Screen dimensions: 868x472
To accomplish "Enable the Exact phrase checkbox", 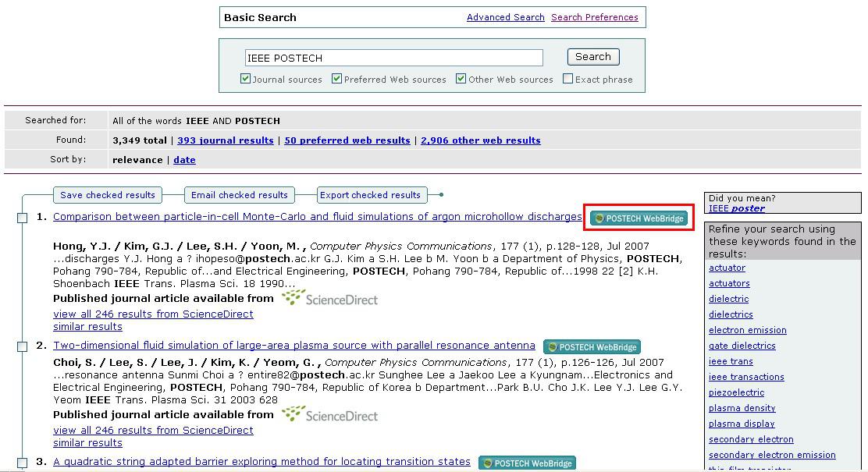I will 568,79.
